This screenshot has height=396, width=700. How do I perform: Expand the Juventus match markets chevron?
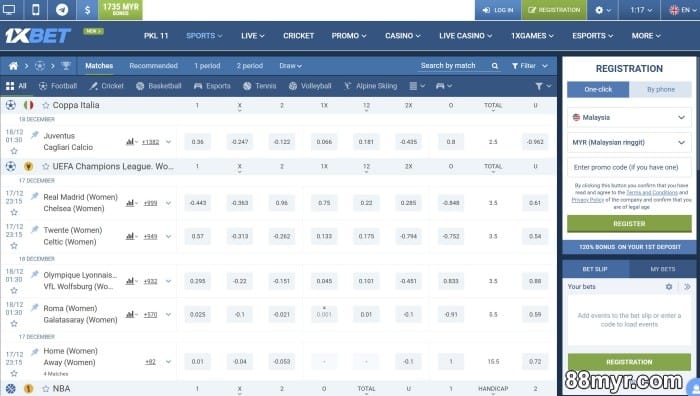[168, 142]
